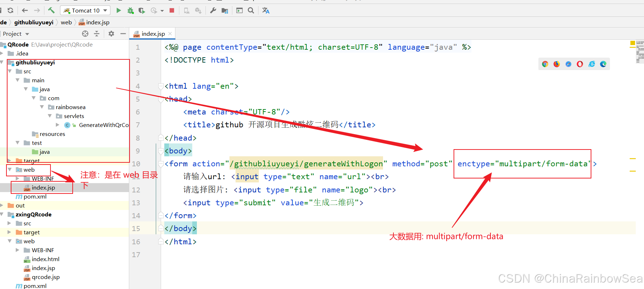Click githubliuyueyi in the breadcrumb path

point(34,22)
